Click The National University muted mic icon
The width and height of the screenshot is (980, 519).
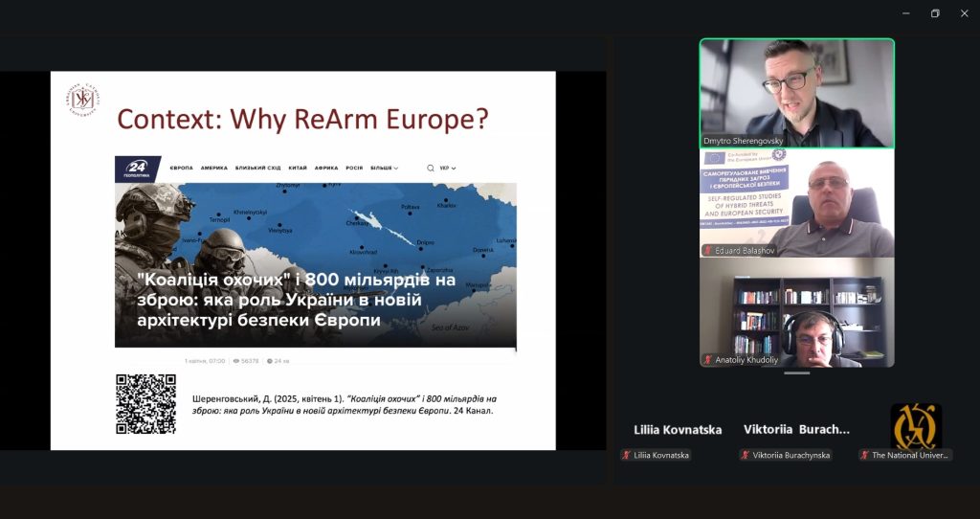click(x=864, y=455)
